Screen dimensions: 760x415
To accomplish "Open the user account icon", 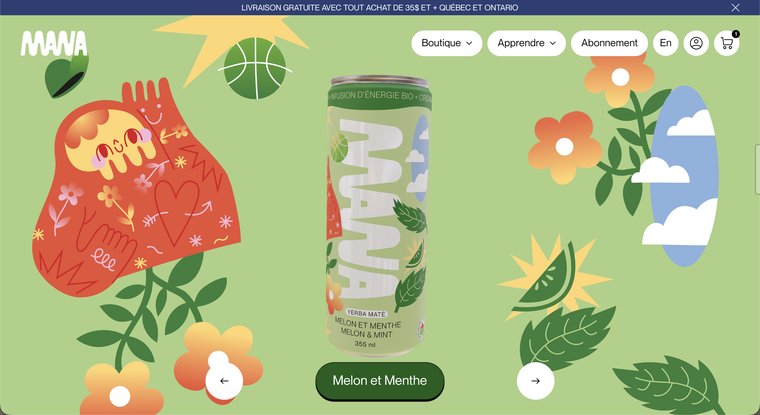I will (x=696, y=43).
